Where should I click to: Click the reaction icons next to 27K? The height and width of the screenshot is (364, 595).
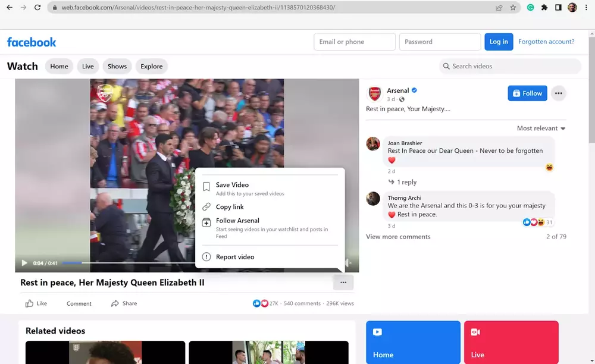pos(261,303)
